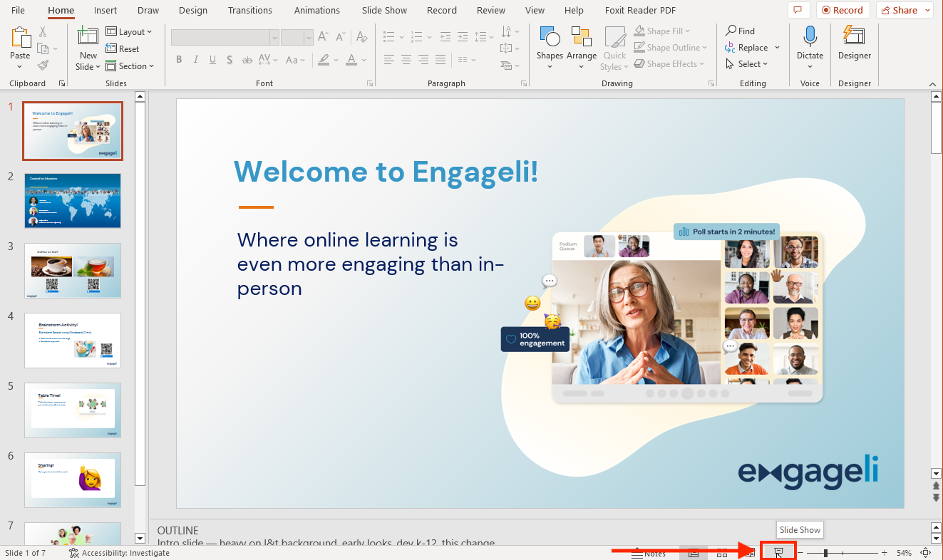Toggle bold formatting

point(179,60)
